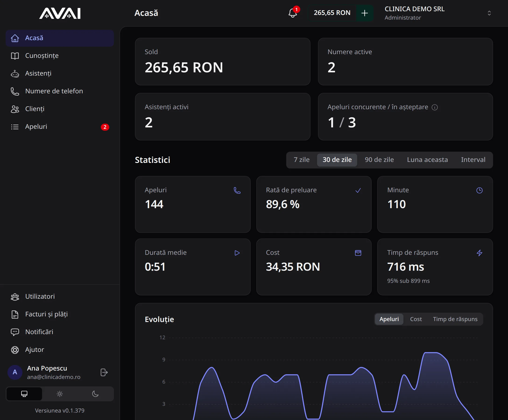Click wallet icon on Cost card
508x420 pixels.
(x=358, y=253)
